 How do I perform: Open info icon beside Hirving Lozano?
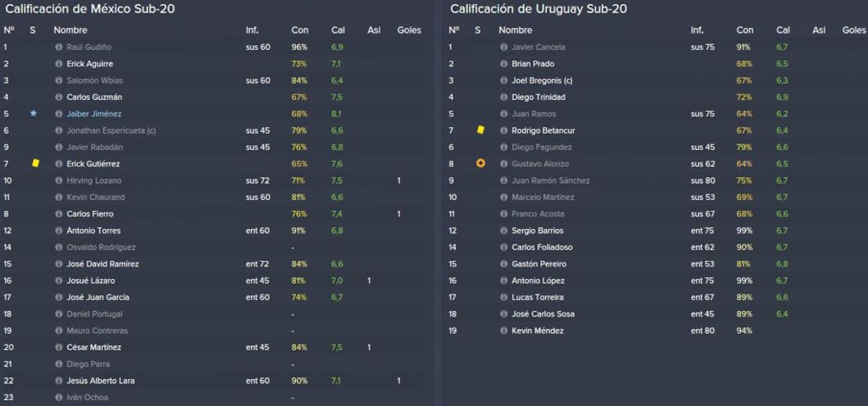click(x=58, y=181)
